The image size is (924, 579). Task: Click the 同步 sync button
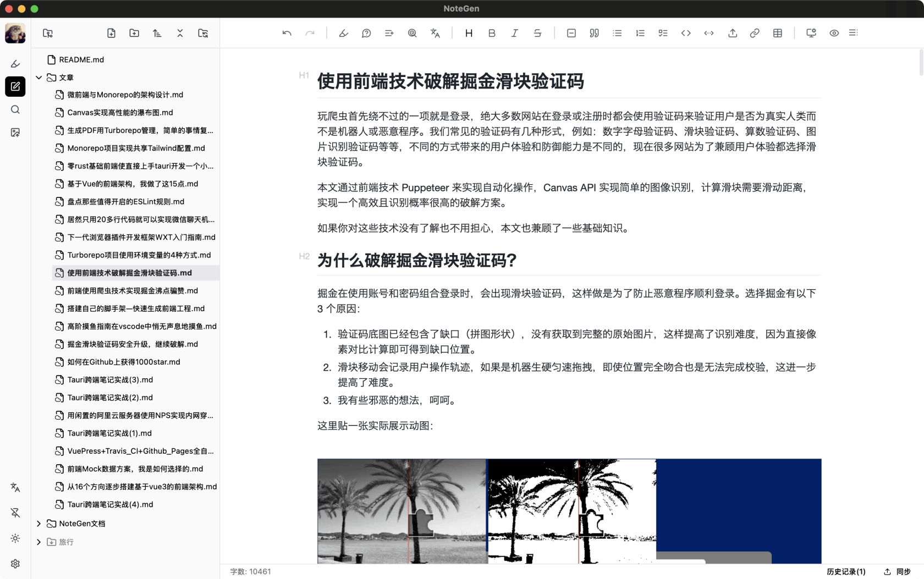click(x=898, y=572)
